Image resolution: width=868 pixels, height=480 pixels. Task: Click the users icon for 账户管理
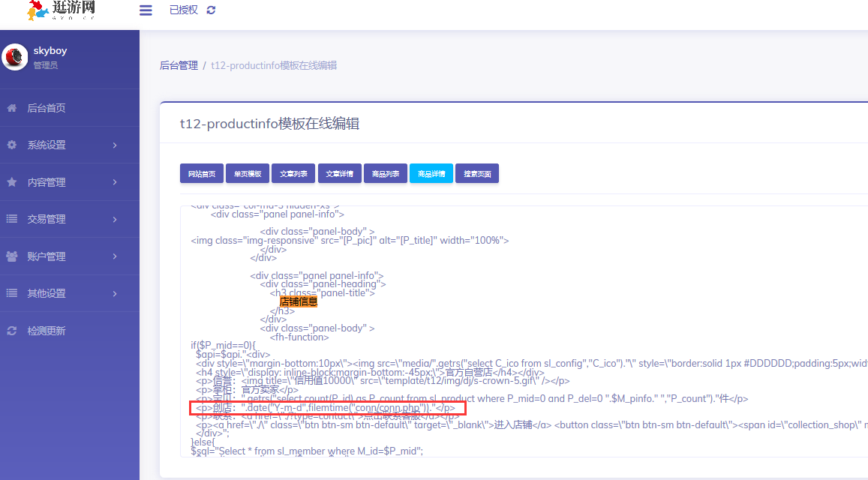12,256
